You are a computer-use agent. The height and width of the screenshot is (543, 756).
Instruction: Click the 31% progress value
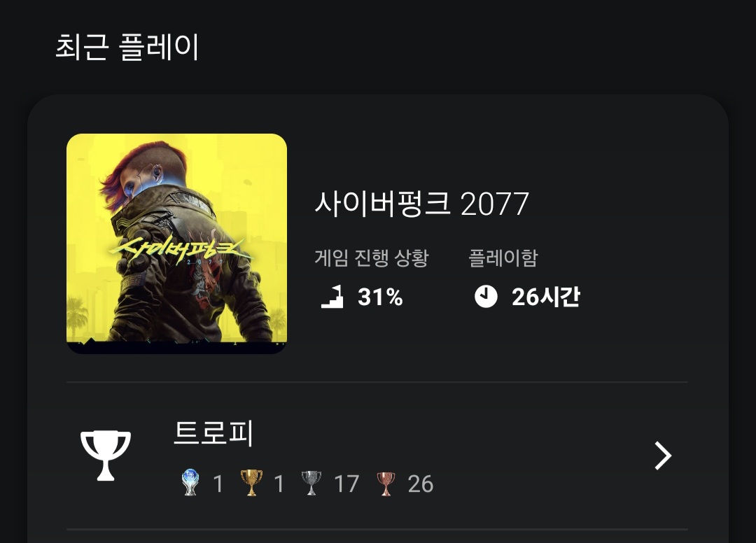pos(380,297)
